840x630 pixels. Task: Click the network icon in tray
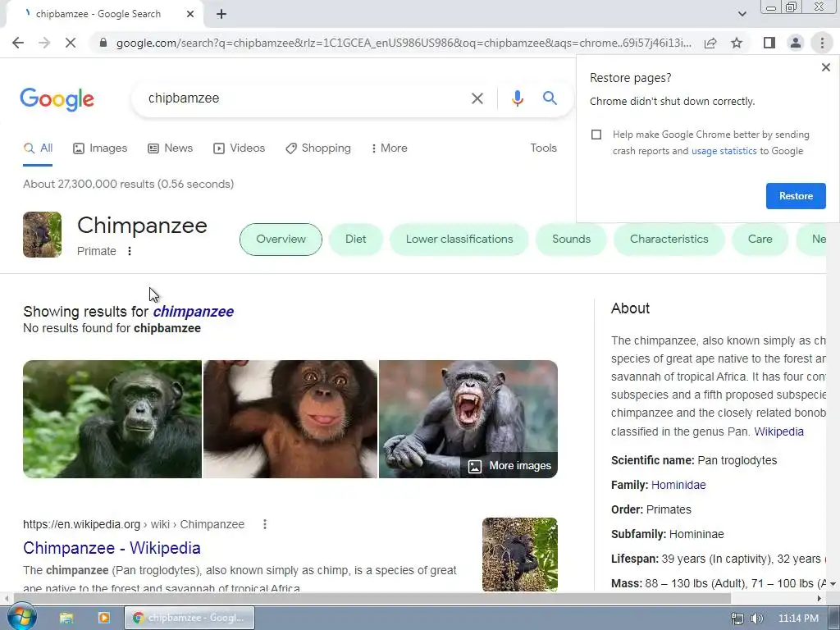(x=737, y=619)
